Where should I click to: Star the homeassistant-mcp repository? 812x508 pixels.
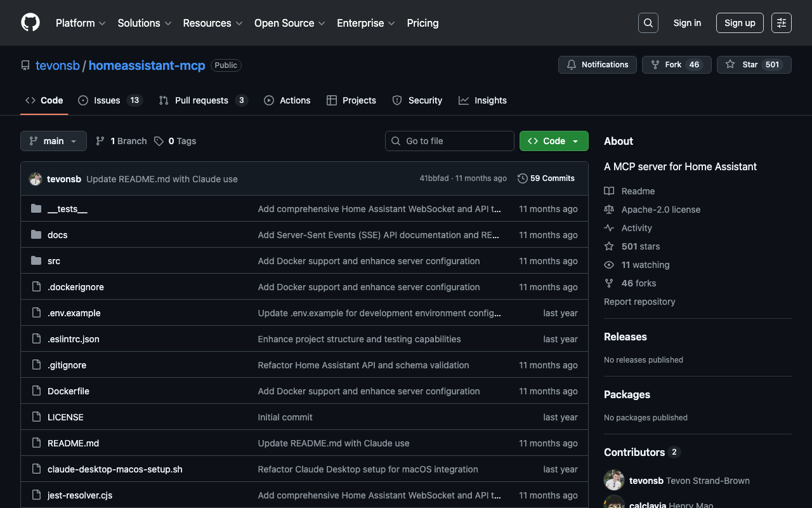743,65
